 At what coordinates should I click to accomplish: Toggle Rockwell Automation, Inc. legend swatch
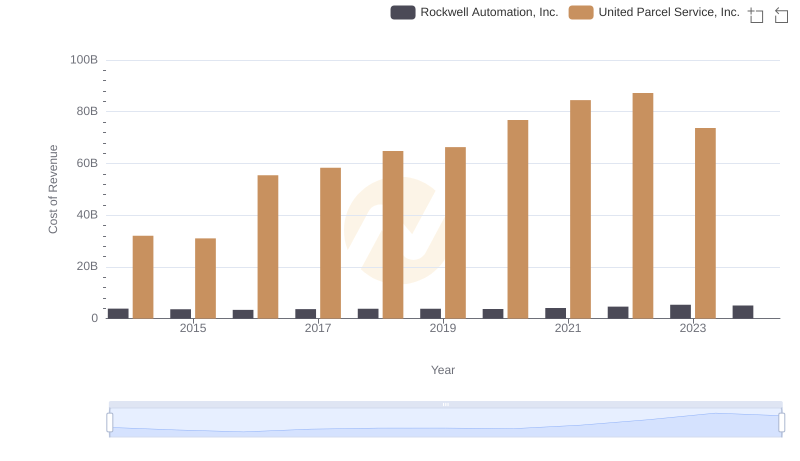[403, 12]
